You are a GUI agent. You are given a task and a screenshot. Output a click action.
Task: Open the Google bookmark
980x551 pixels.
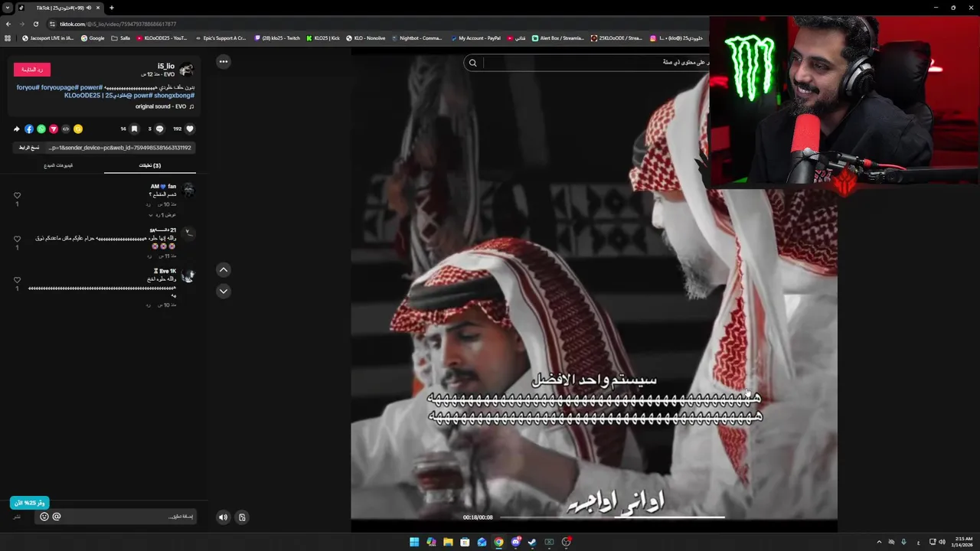coord(93,37)
